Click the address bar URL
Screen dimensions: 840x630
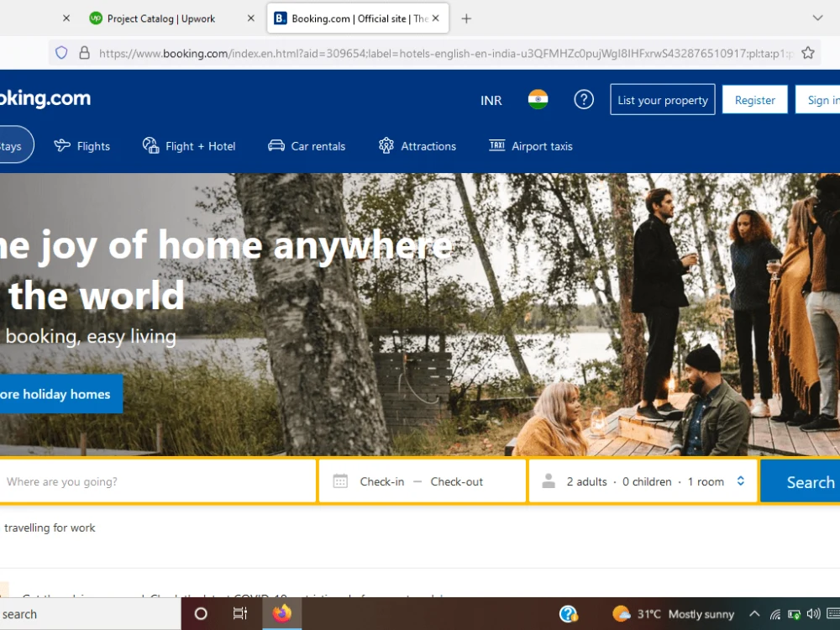pyautogui.click(x=444, y=53)
